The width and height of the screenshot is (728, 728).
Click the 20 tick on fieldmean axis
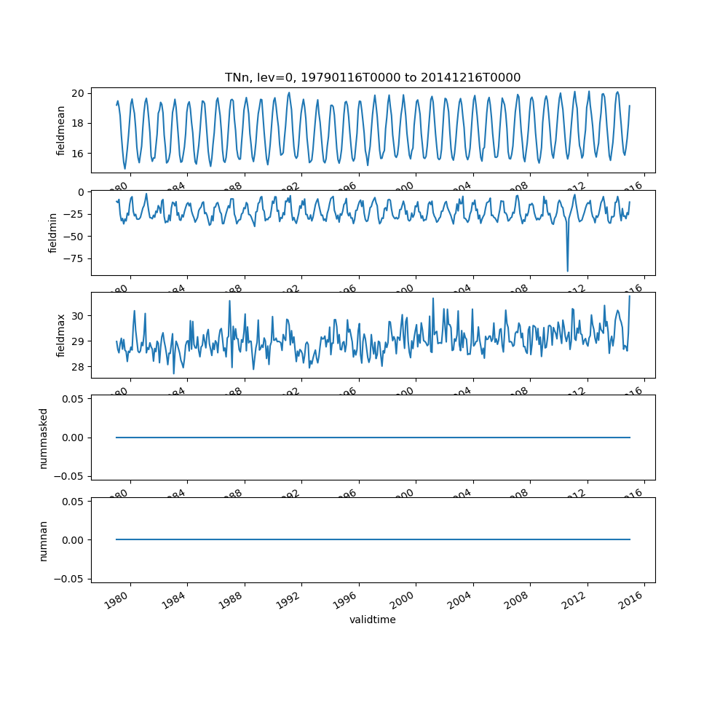click(x=78, y=93)
